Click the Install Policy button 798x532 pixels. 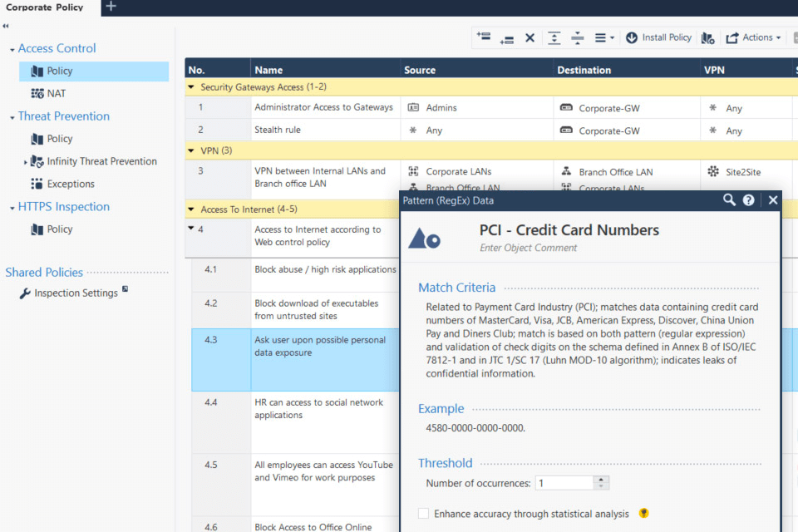click(x=658, y=37)
